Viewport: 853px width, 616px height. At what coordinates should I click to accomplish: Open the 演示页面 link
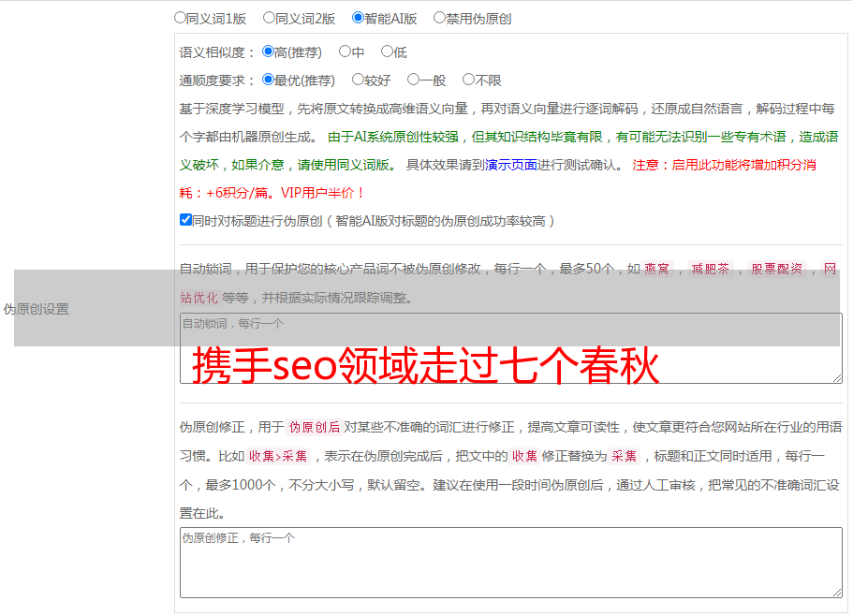(511, 165)
